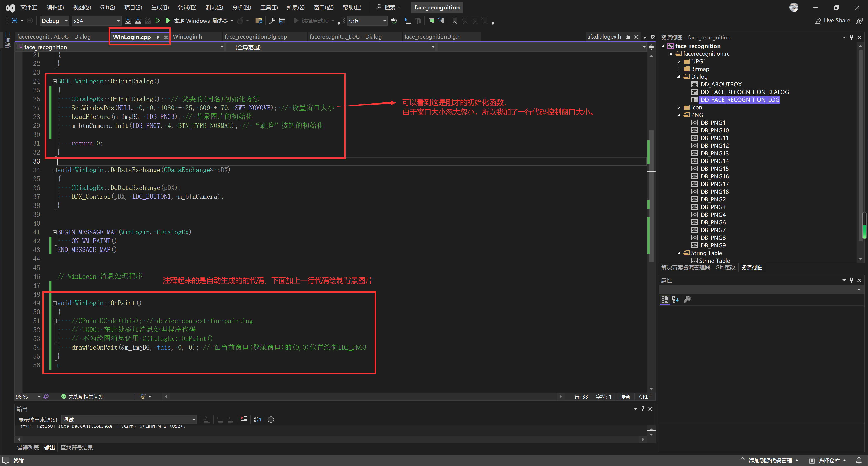Toggle the bookmark toolbar icon

click(455, 21)
